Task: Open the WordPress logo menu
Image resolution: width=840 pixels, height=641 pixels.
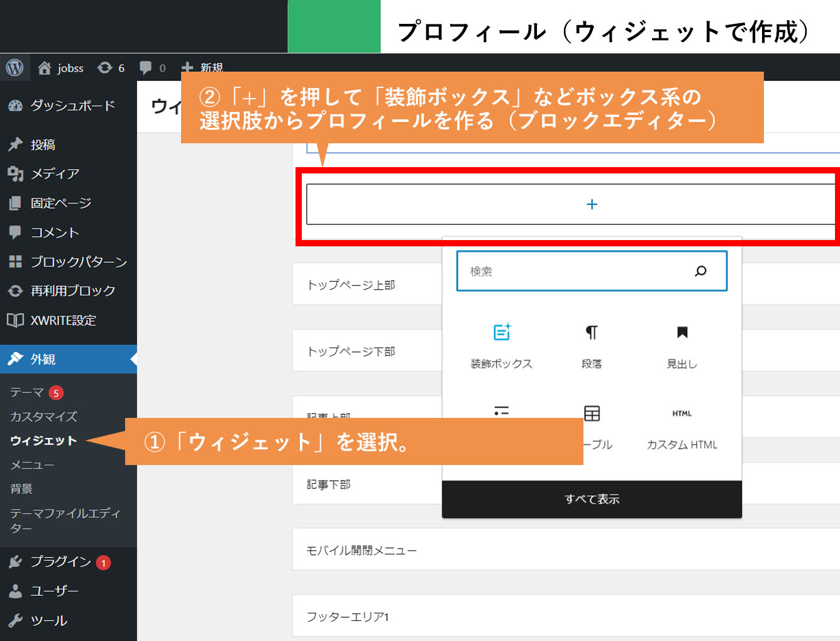Action: 14,67
